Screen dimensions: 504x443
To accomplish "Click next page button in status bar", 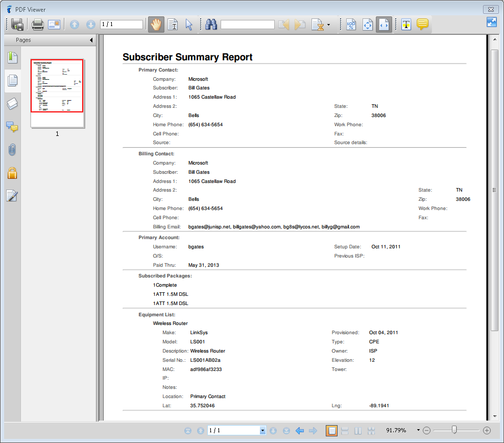I will 273,430.
